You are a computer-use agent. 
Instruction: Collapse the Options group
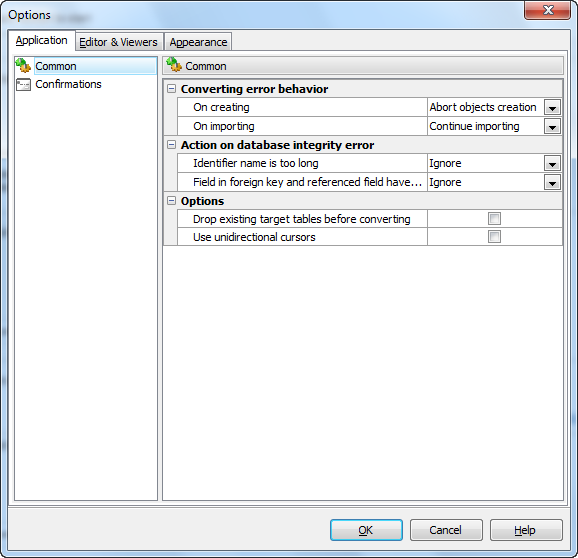[171, 200]
